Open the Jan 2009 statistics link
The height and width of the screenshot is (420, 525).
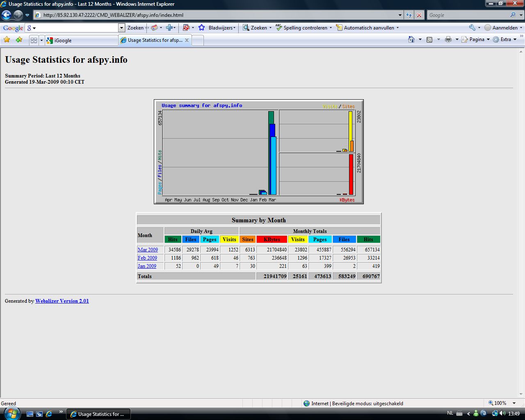point(147,266)
